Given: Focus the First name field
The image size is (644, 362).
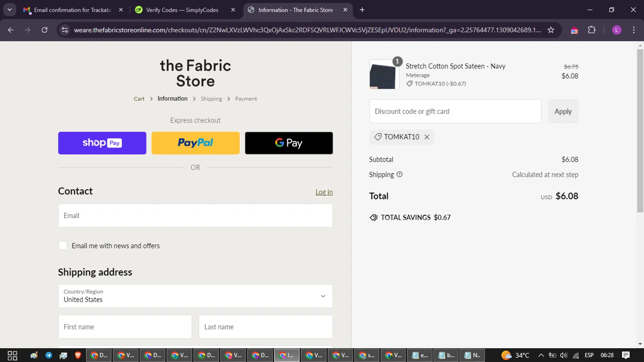Looking at the screenshot, I should [125, 327].
